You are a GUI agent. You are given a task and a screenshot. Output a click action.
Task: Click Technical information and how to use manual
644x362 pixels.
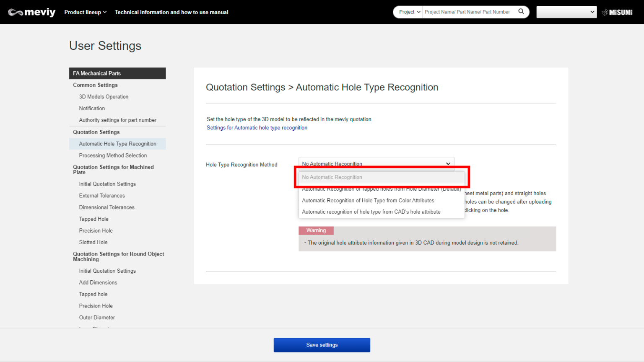pyautogui.click(x=171, y=12)
